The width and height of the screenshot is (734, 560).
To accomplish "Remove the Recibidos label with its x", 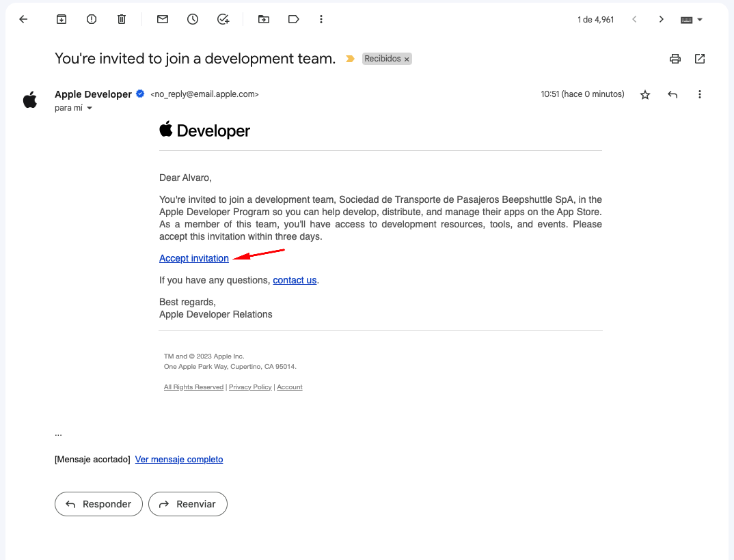I will [407, 59].
